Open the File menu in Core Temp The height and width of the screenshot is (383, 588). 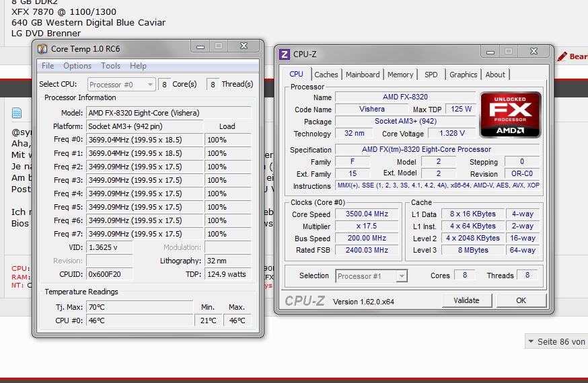(x=48, y=66)
